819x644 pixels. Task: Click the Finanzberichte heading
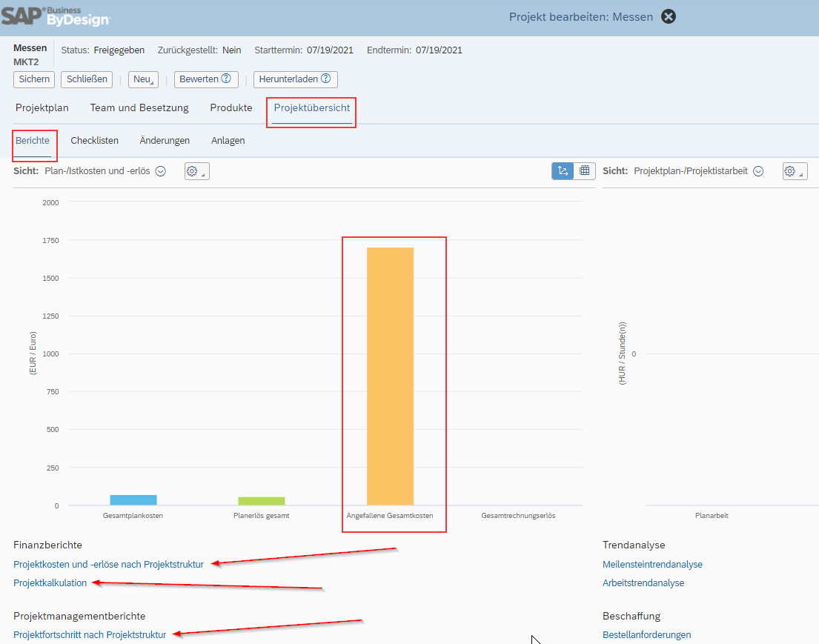tap(47, 545)
